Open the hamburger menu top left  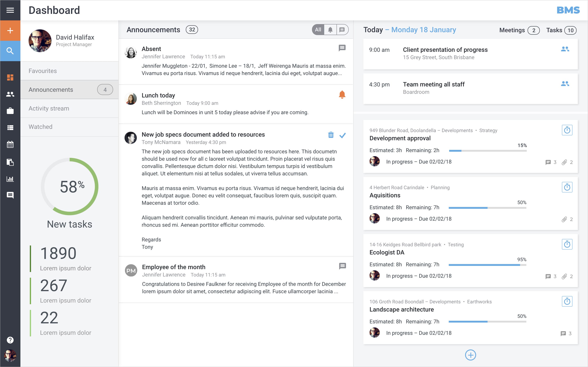(x=10, y=10)
